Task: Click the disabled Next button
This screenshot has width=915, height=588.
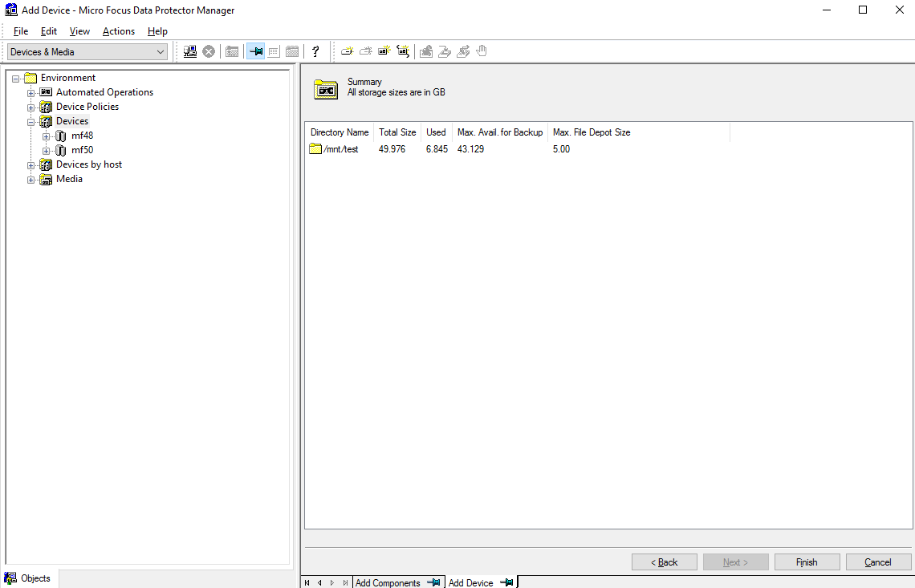Action: click(x=735, y=562)
